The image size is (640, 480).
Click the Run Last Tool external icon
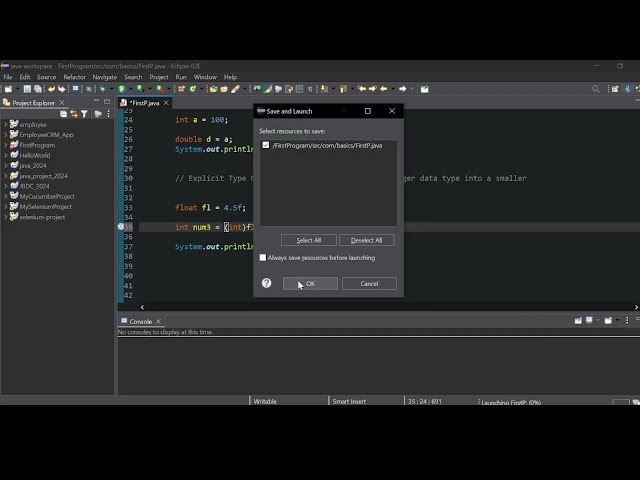160,89
